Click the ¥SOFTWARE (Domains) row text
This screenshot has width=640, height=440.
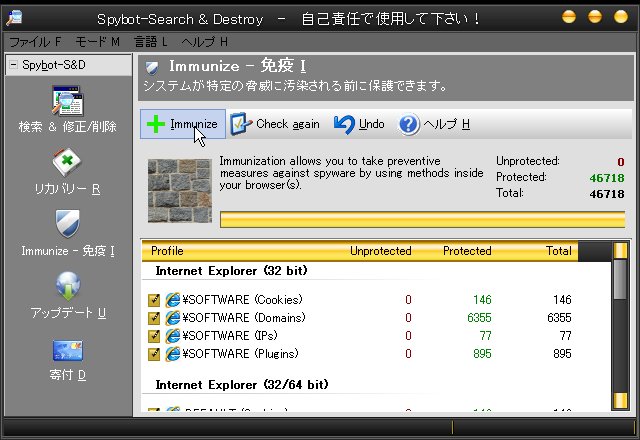pos(244,318)
